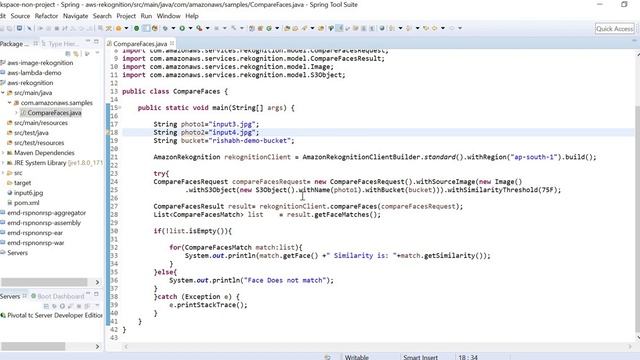
Task: Open the Debug icon's dropdown arrow
Action: pyautogui.click(x=173, y=28)
